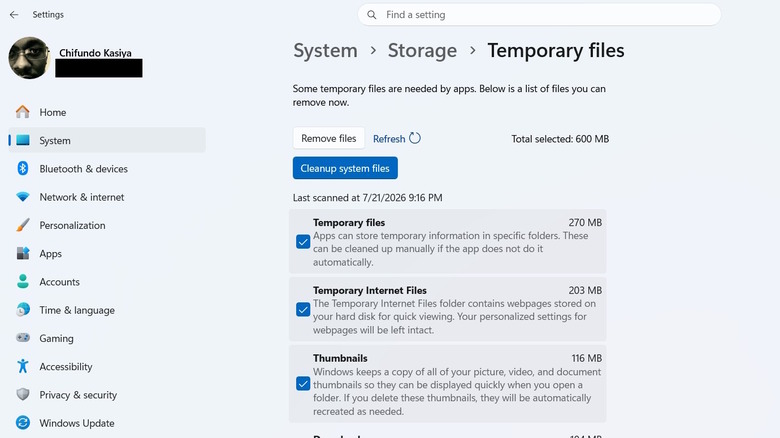780x438 pixels.
Task: Click the Last scanned timestamp text
Action: [368, 198]
